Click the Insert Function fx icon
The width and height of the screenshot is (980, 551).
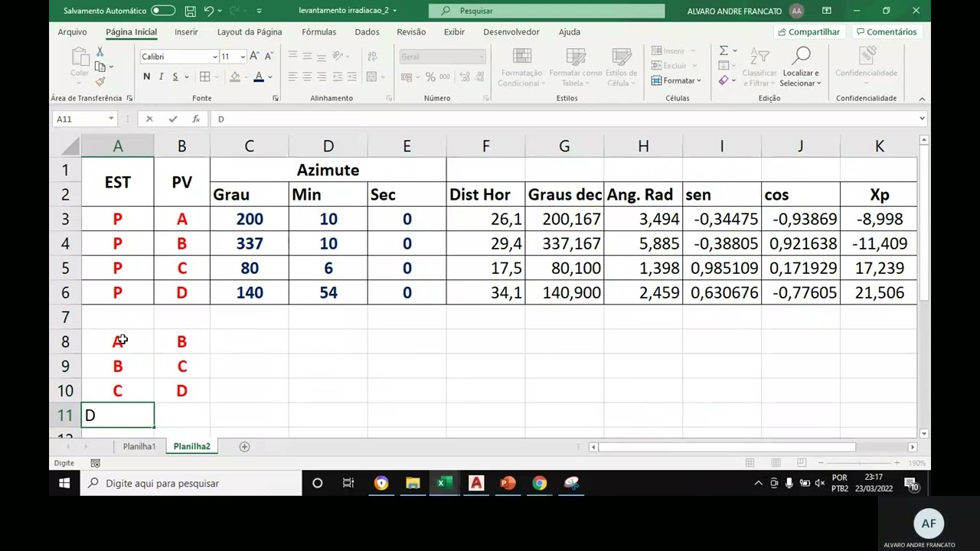point(196,119)
